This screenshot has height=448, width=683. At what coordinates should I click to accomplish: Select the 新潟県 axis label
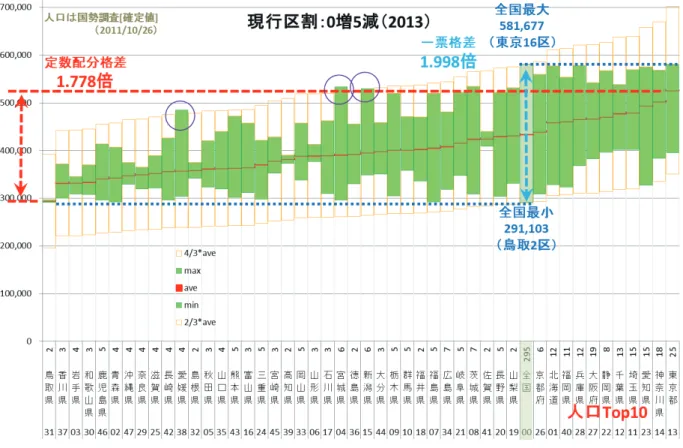pyautogui.click(x=368, y=387)
